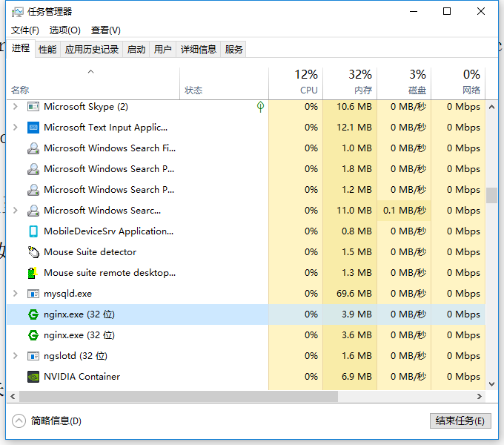This screenshot has height=445, width=504.
Task: Select the 进程 tab
Action: click(x=21, y=48)
